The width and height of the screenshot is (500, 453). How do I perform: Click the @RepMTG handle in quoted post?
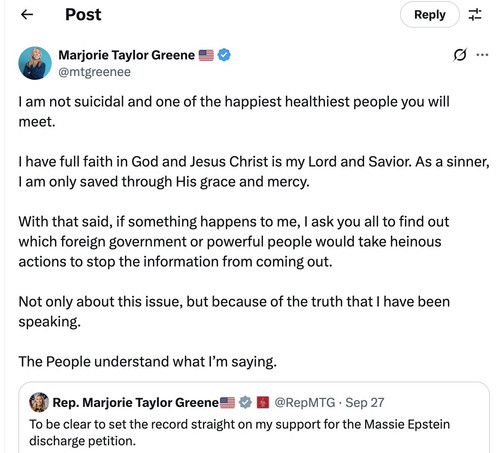[305, 403]
